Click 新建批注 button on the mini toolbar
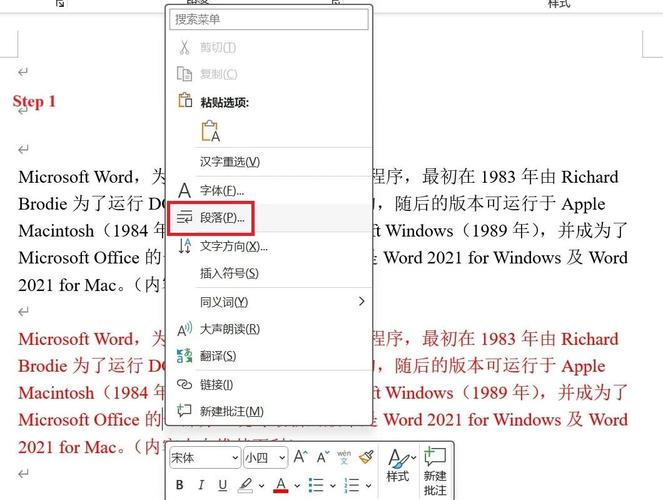 pyautogui.click(x=436, y=471)
